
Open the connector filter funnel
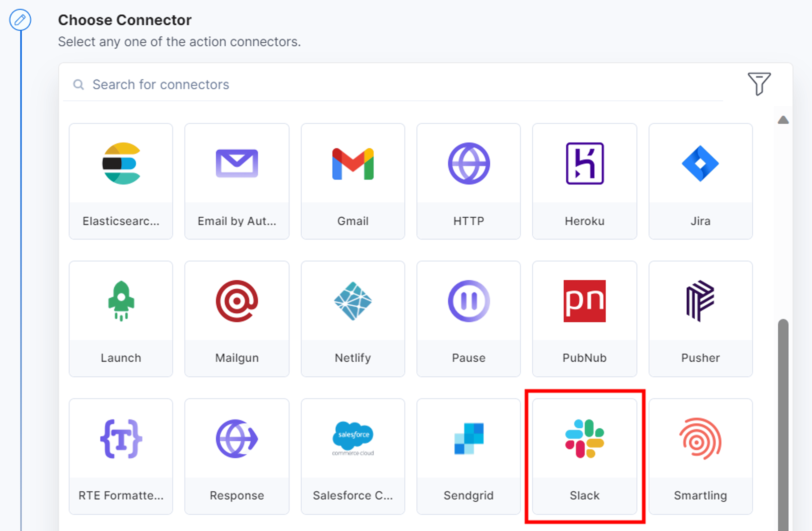tap(759, 84)
